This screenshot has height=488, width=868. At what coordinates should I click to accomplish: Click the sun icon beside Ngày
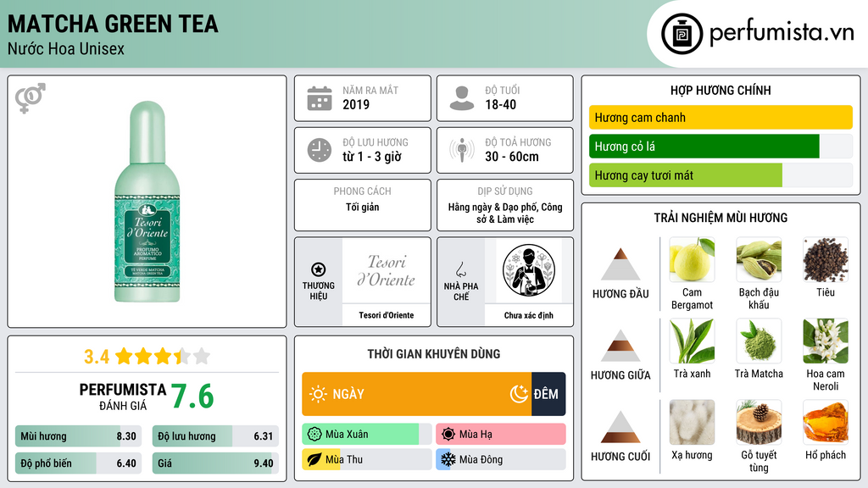318,394
